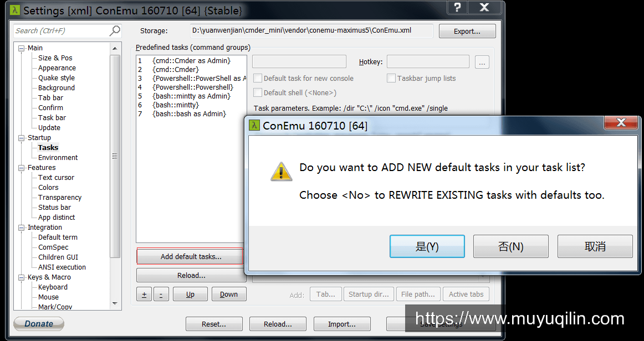Screen dimensions: 644x341
Task: Select Tasks in the settings tree
Action: [48, 148]
